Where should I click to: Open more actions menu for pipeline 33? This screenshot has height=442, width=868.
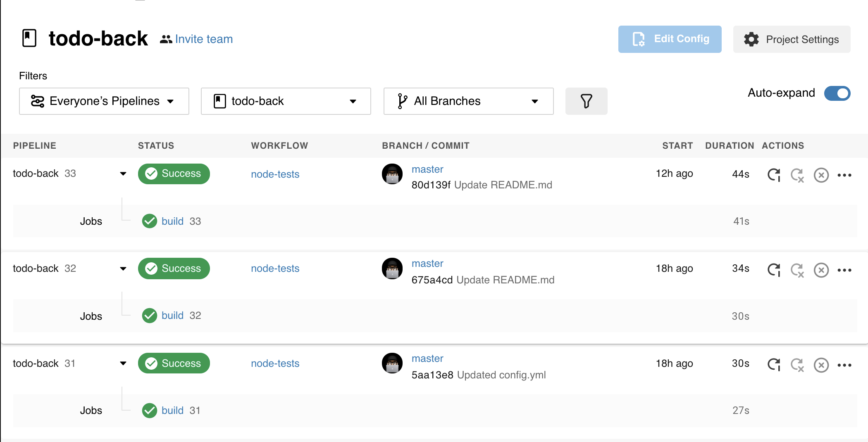[x=844, y=175]
